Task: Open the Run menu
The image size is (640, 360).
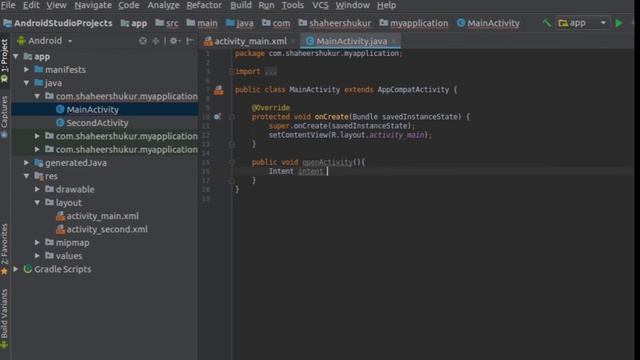Action: point(266,5)
